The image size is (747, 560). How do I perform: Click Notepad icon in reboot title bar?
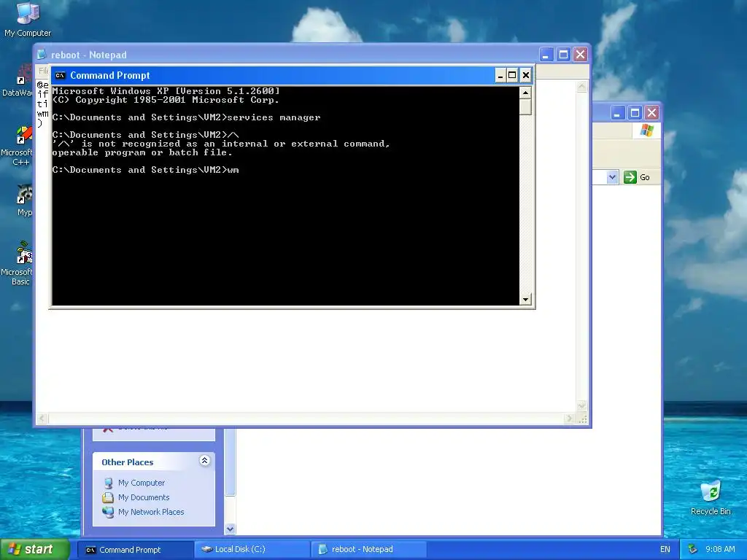[x=42, y=55]
